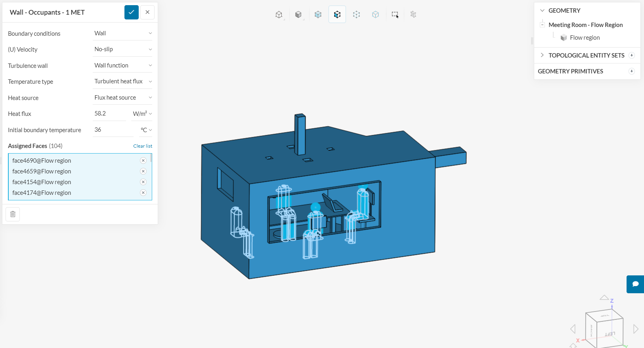Activate face selection mode in toolbar

click(x=337, y=15)
